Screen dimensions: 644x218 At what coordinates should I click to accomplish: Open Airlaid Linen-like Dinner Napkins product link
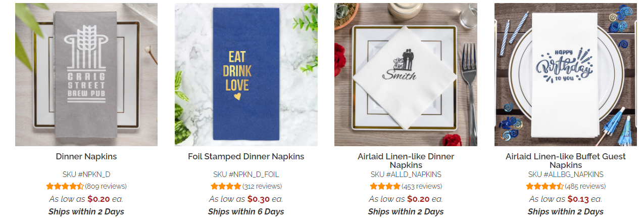(x=406, y=161)
